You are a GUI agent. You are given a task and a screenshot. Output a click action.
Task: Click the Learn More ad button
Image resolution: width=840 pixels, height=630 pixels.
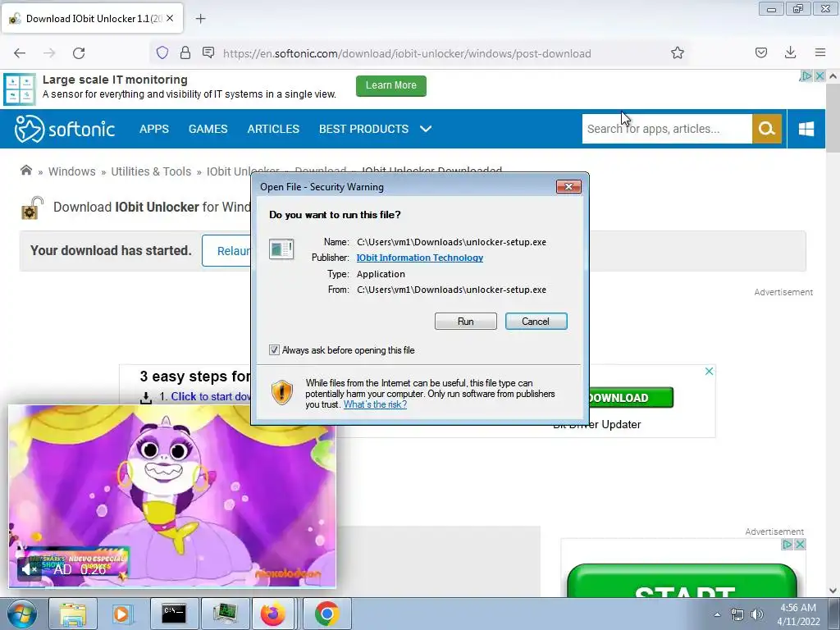point(391,85)
